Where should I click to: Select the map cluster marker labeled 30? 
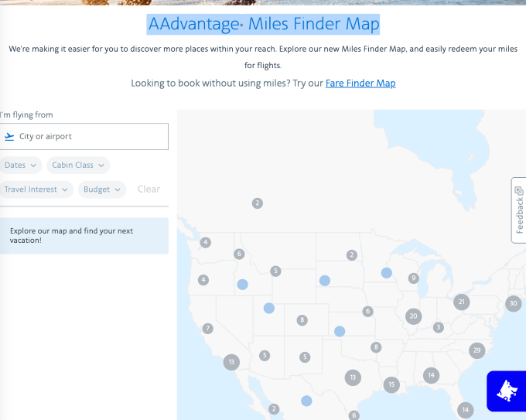pyautogui.click(x=513, y=303)
